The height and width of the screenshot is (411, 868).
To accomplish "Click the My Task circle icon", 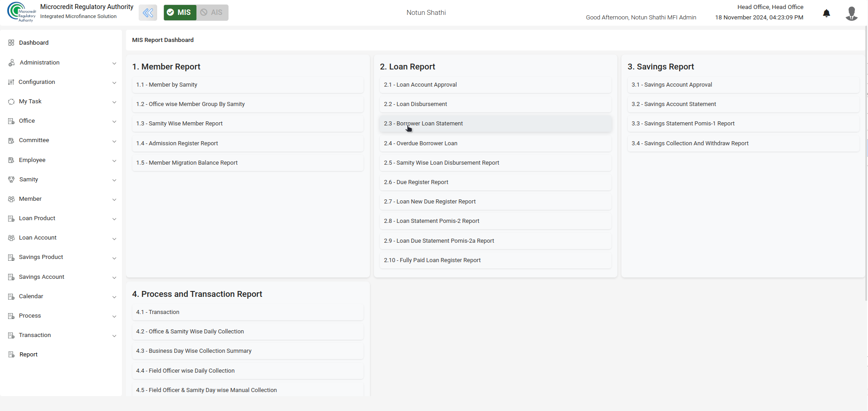I will pos(11,102).
